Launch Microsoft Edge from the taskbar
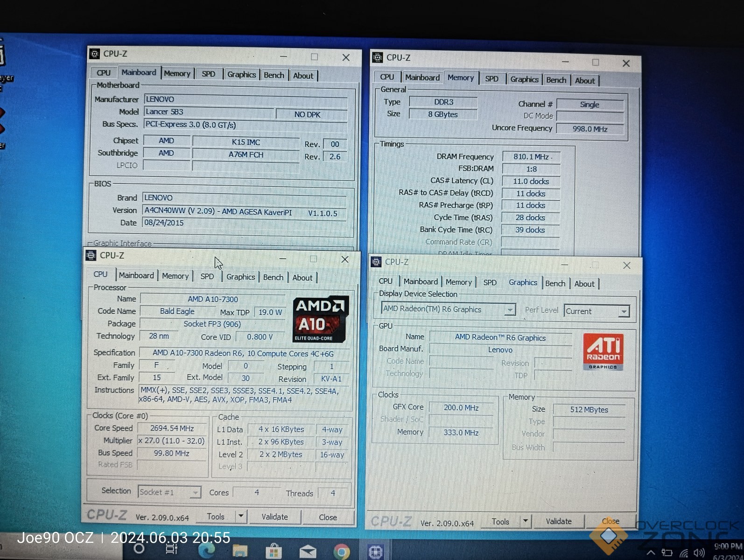744x560 pixels. point(206,551)
